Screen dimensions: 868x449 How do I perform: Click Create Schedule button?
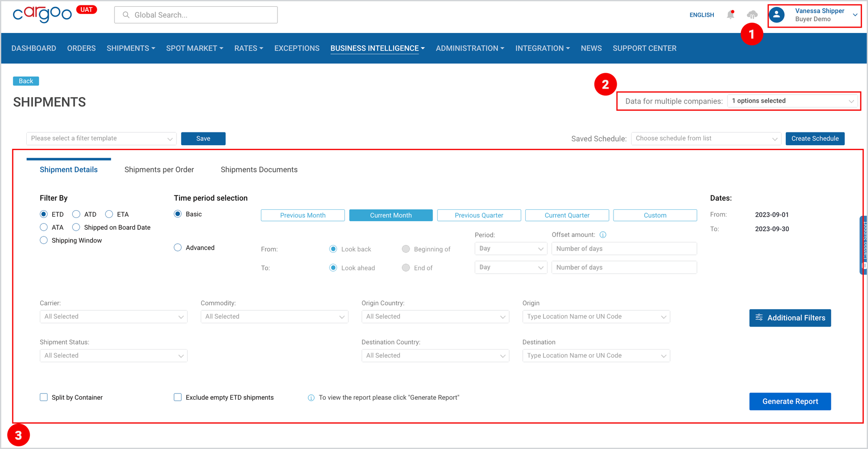pos(815,138)
